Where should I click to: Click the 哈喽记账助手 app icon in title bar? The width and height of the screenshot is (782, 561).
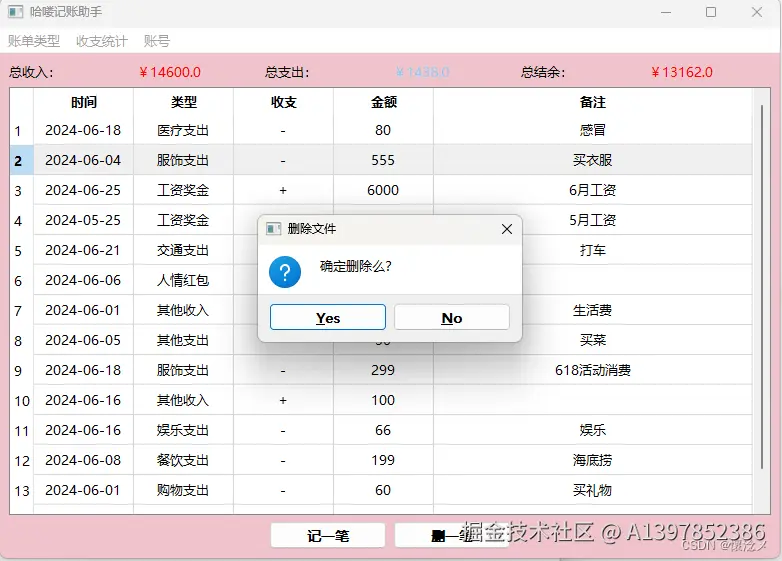tap(15, 12)
